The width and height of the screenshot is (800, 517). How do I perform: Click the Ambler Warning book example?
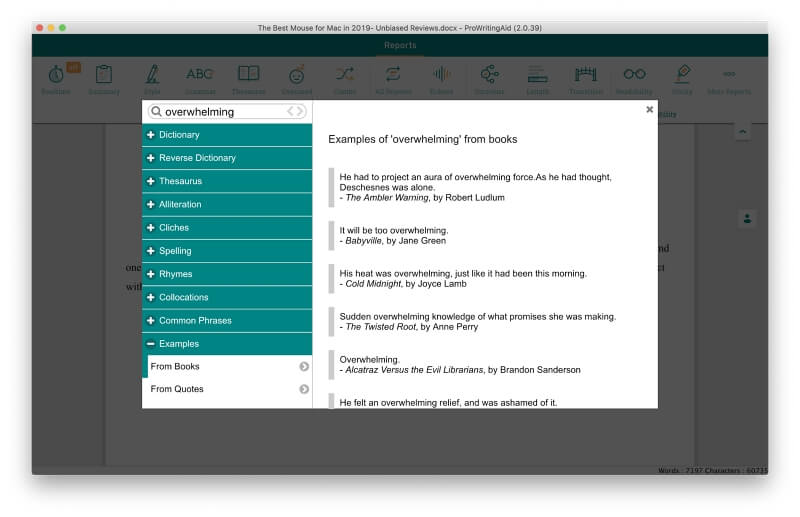475,187
